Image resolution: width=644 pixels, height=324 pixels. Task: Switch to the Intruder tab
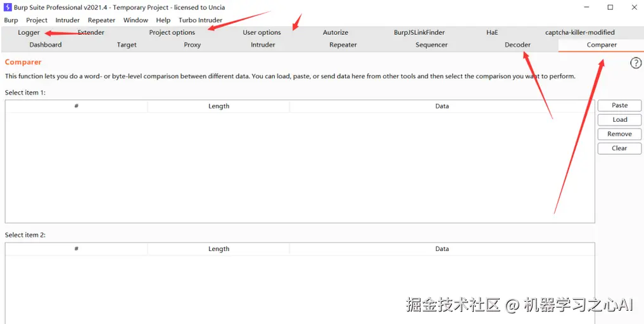click(263, 45)
